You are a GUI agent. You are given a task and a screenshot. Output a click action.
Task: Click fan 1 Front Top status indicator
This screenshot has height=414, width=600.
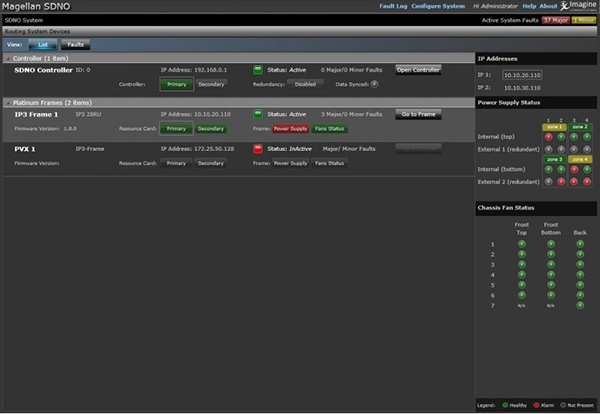tap(521, 244)
